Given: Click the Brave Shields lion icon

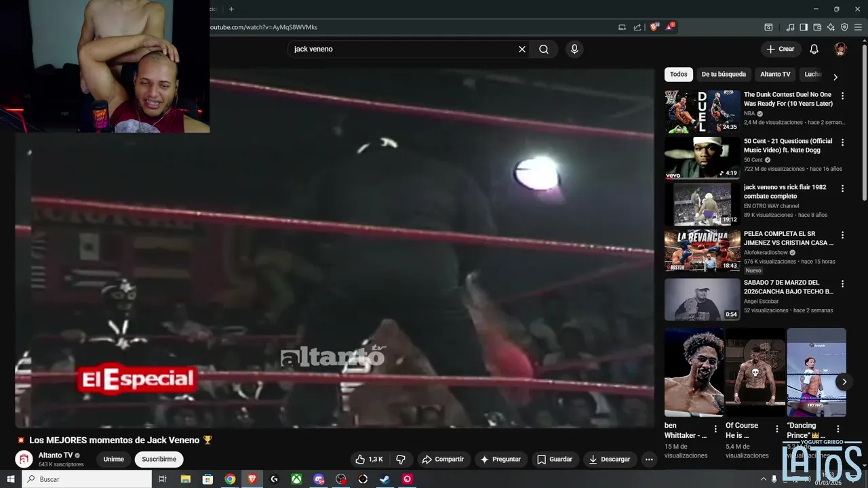Looking at the screenshot, I should coord(654,27).
